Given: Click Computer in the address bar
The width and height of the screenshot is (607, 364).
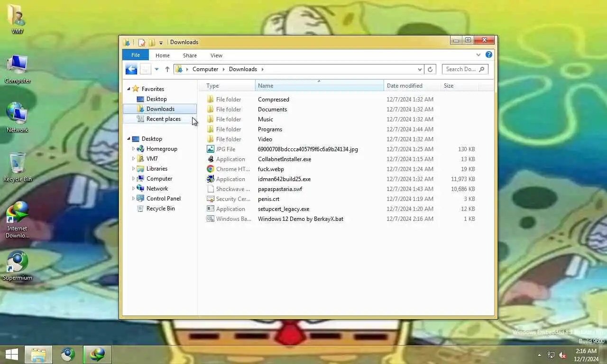Looking at the screenshot, I should point(205,69).
